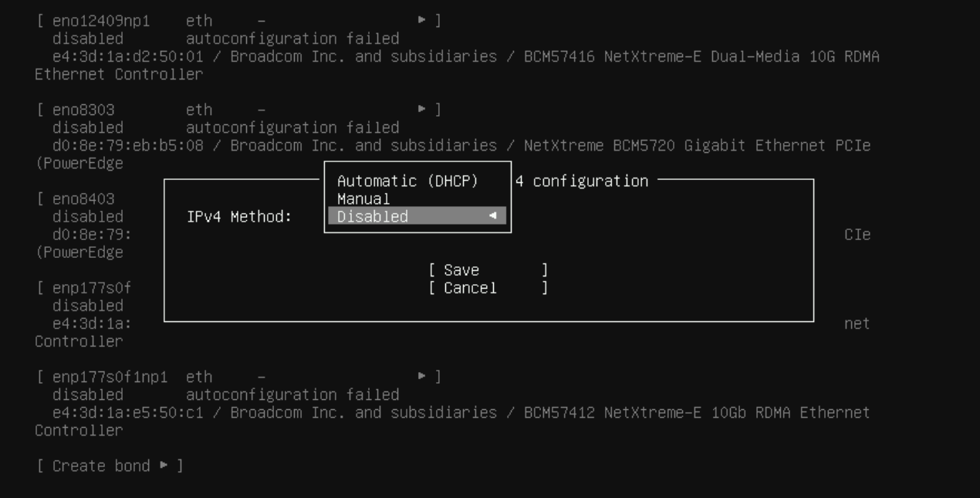Image resolution: width=980 pixels, height=498 pixels.
Task: Pick the highlighted Disabled option
Action: point(373,217)
